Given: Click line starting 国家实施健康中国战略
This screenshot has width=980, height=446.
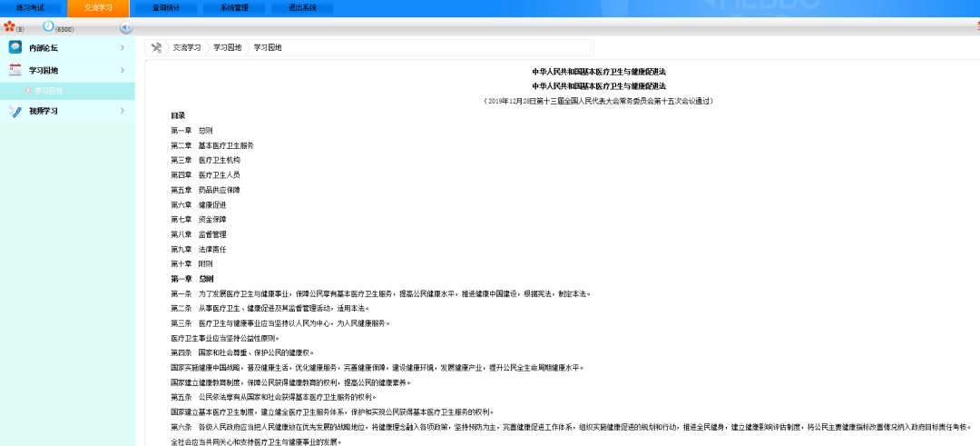Looking at the screenshot, I should click(377, 368).
